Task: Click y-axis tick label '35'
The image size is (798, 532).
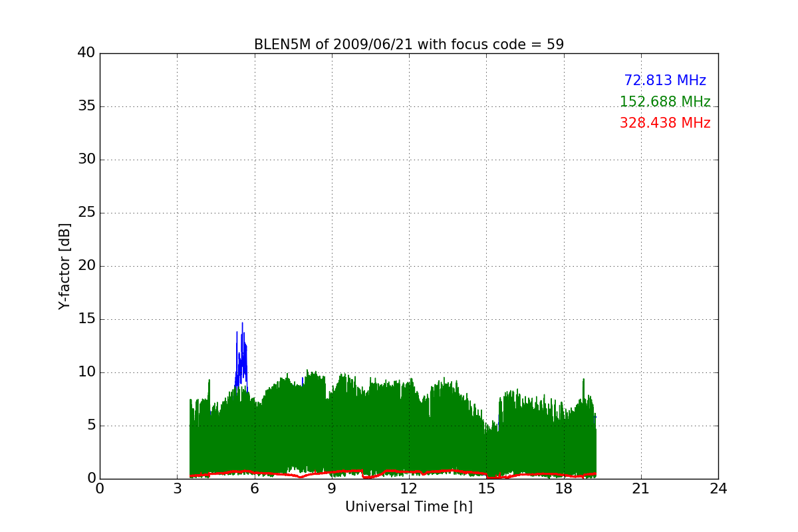Action: 86,106
